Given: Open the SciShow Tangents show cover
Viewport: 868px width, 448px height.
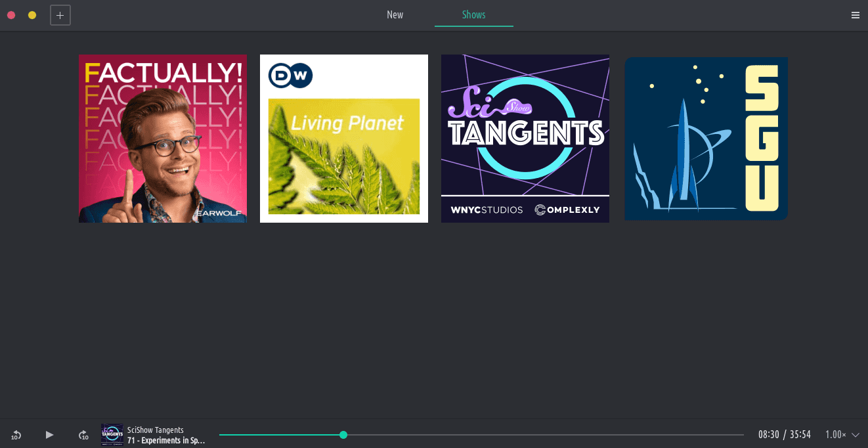Looking at the screenshot, I should click(x=525, y=139).
